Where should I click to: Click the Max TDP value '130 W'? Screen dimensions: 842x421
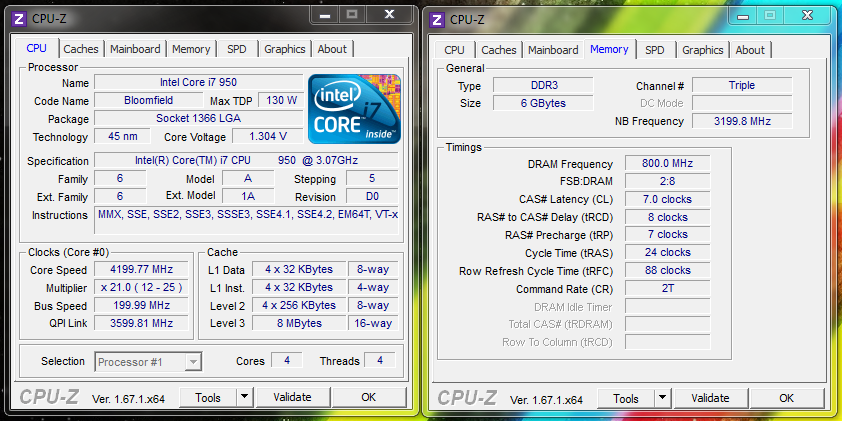click(x=281, y=100)
